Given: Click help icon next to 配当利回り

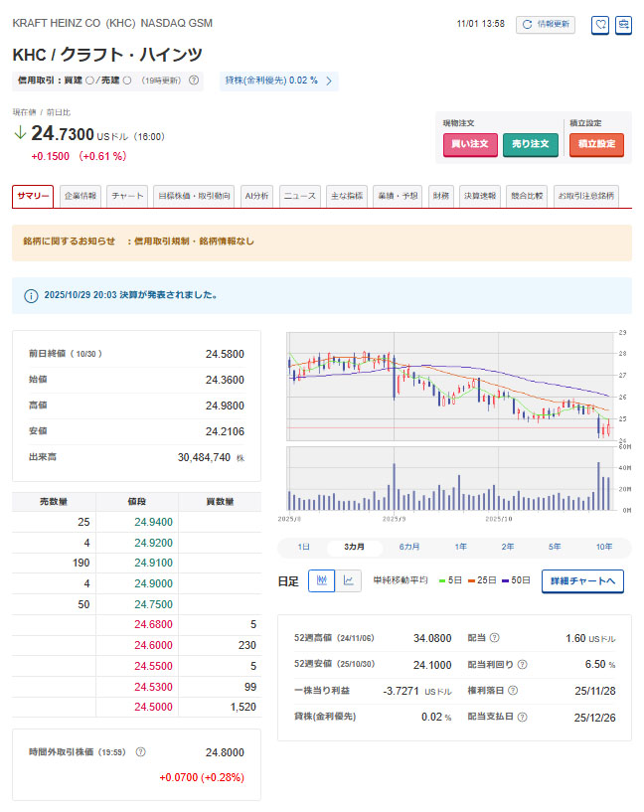Looking at the screenshot, I should tap(522, 665).
